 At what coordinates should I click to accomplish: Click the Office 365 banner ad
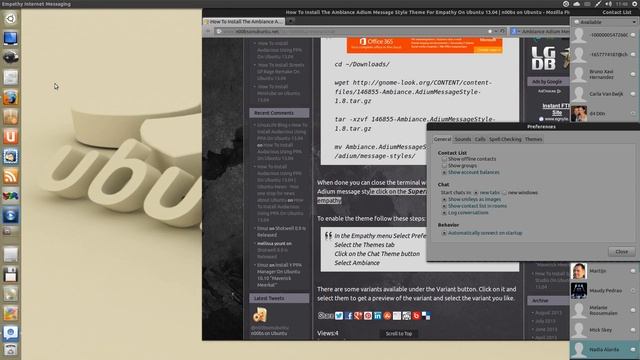(424, 45)
